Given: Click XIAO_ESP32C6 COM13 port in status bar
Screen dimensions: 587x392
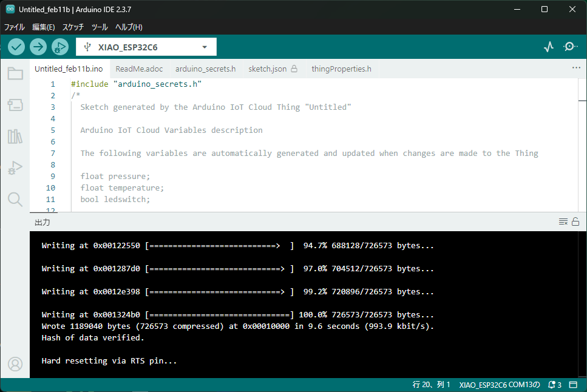Looking at the screenshot, I should (499, 385).
